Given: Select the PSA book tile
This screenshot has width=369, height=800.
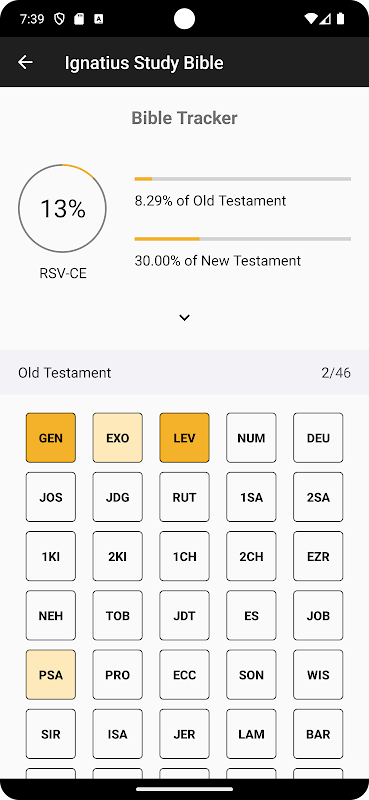Looking at the screenshot, I should (51, 674).
